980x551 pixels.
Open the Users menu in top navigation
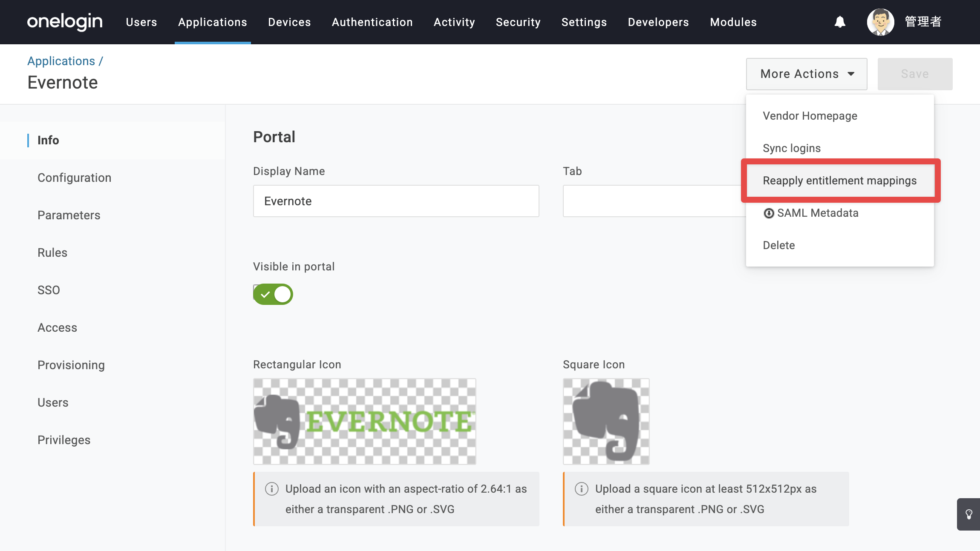141,22
